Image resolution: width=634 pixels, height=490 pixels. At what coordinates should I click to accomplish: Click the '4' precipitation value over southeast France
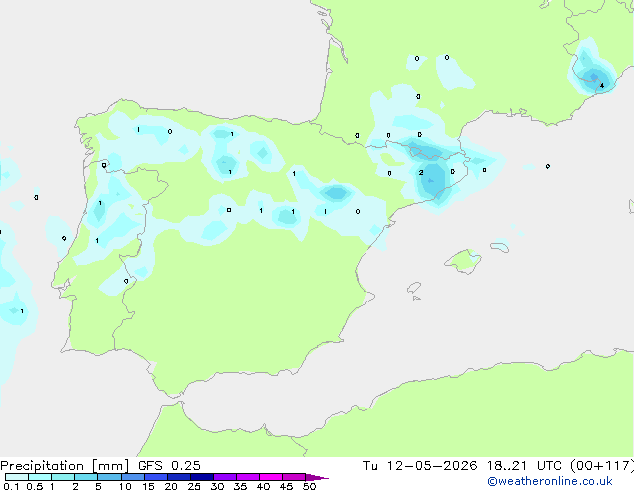[x=602, y=85]
